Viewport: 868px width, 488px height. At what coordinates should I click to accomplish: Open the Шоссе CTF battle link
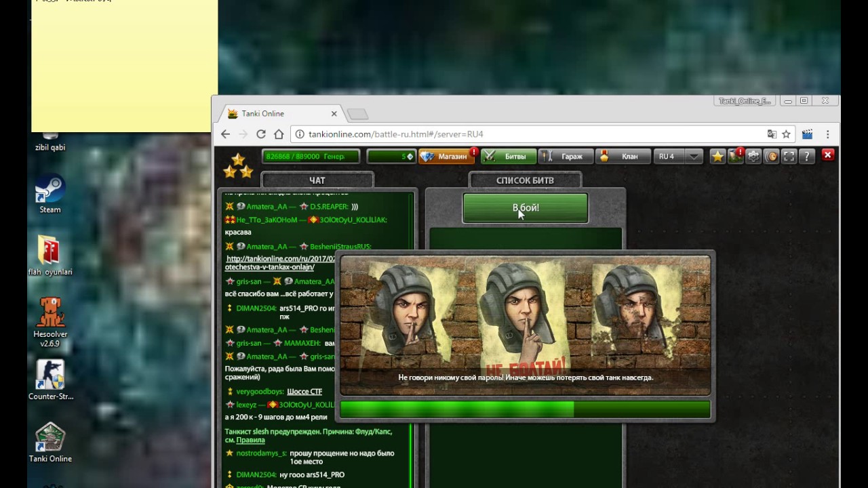click(304, 392)
